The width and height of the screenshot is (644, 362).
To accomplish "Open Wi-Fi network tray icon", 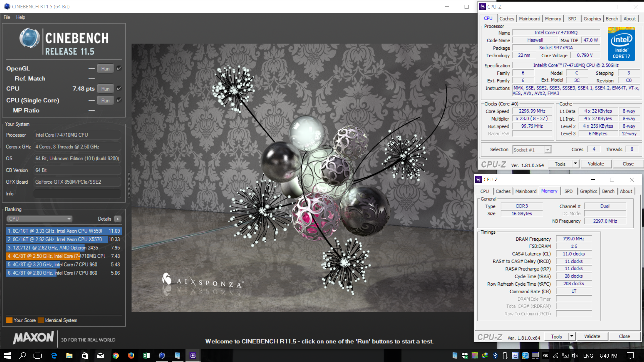I will 555,356.
